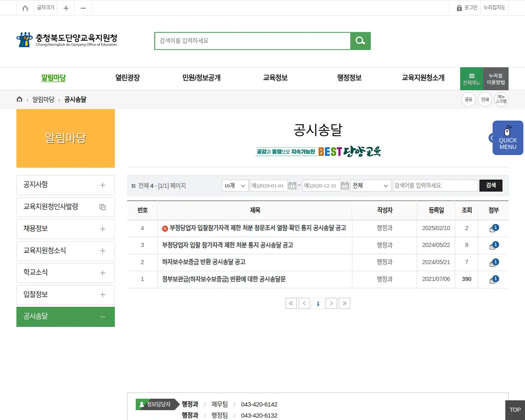Click the 알림마당 breadcrumb link
The width and height of the screenshot is (525, 420).
click(x=43, y=100)
